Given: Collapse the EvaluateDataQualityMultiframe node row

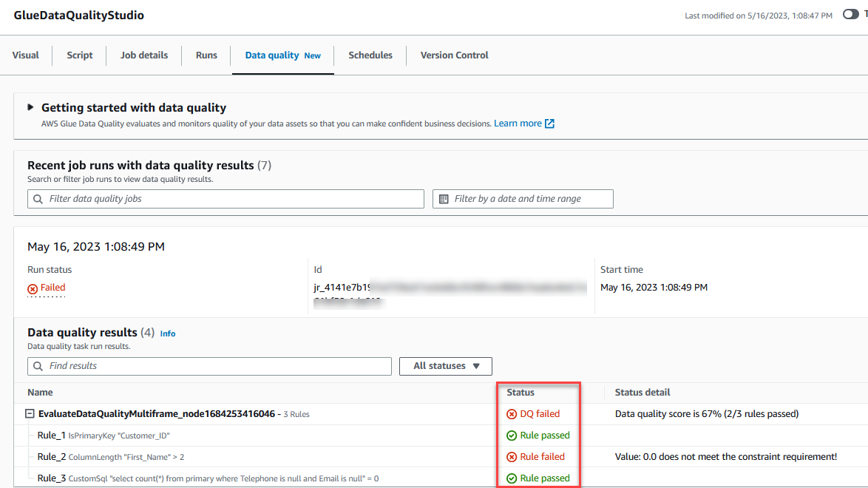Looking at the screenshot, I should 30,414.
